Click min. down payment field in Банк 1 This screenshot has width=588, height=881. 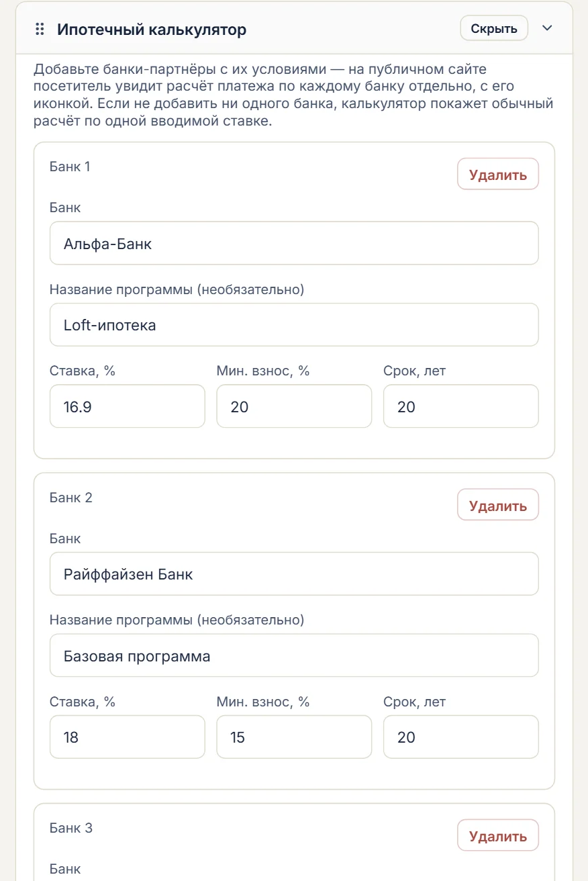[x=294, y=406]
